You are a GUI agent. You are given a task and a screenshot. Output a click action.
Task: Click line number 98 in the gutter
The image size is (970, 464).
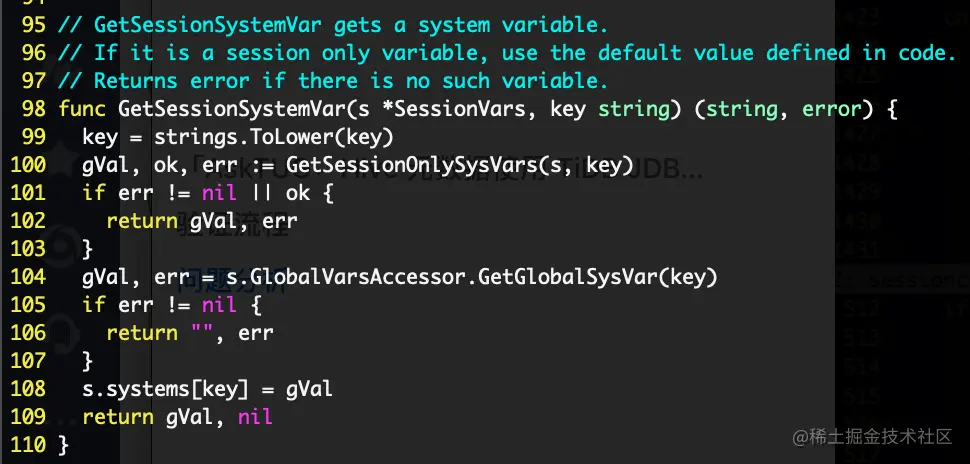[x=33, y=110]
